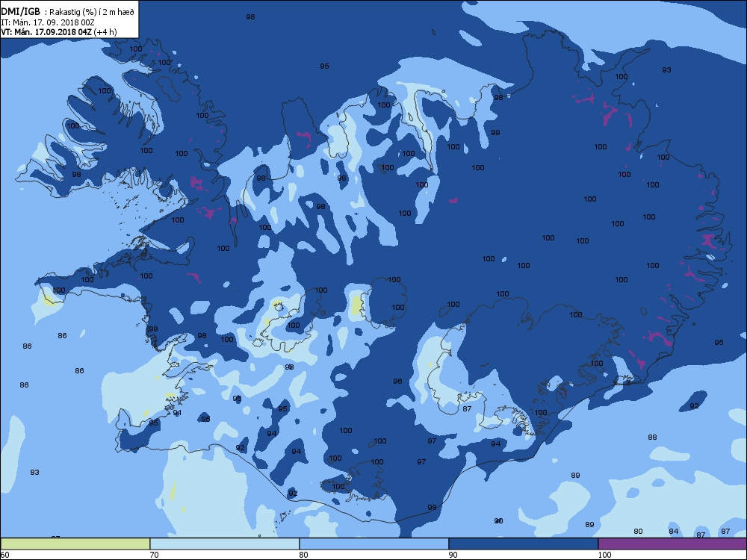Click the humidity value '83' on the map
The height and width of the screenshot is (560, 747).
tap(35, 473)
